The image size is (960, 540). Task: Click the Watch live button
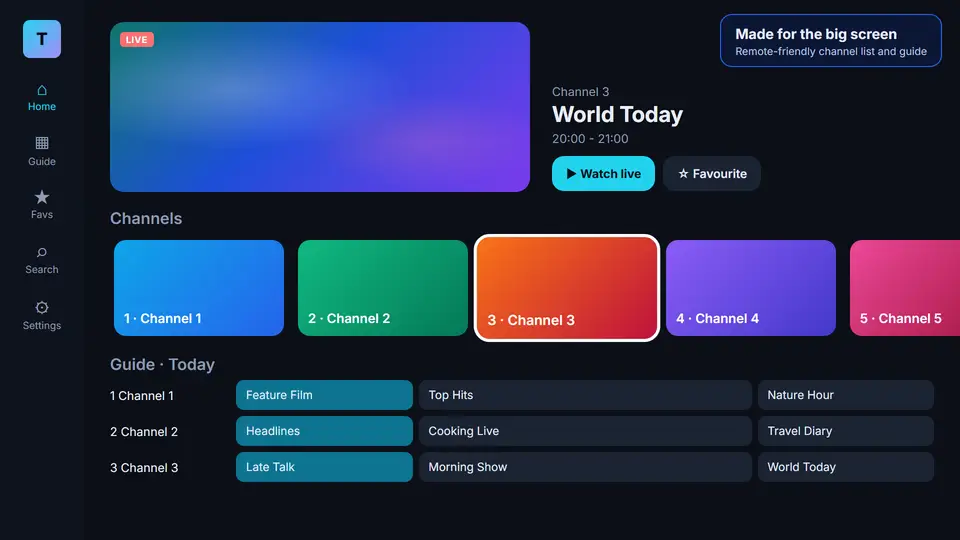tap(603, 174)
